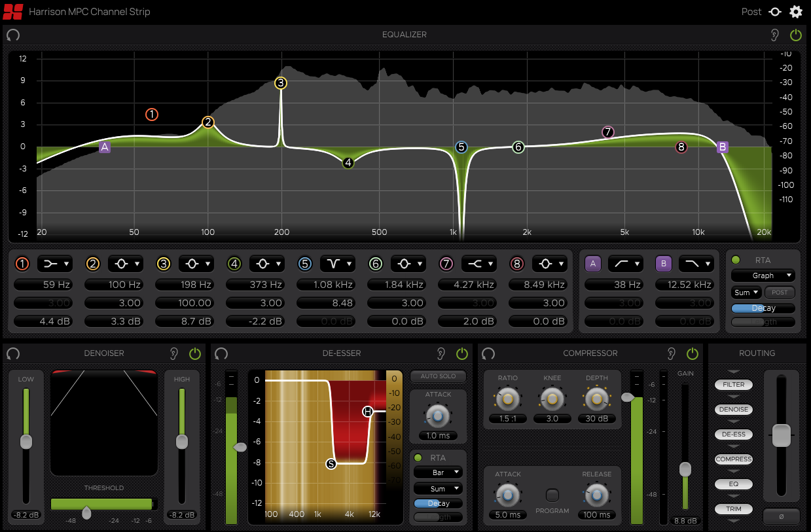Toggle the Post routing icon

tap(775, 12)
